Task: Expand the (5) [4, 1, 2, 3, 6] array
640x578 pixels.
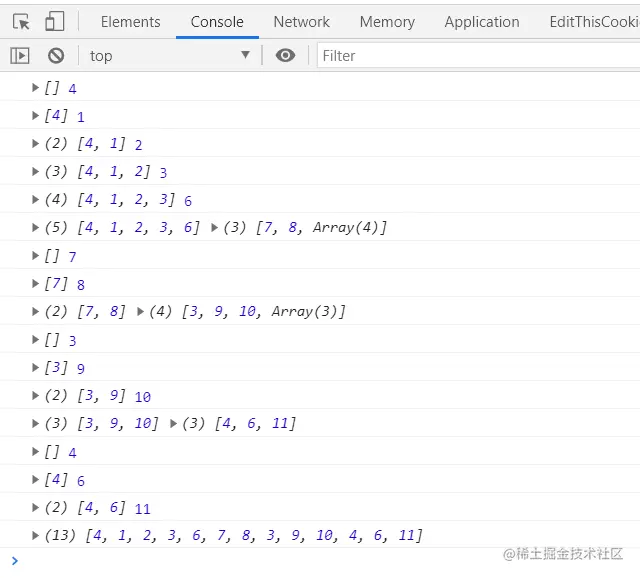Action: tap(35, 227)
